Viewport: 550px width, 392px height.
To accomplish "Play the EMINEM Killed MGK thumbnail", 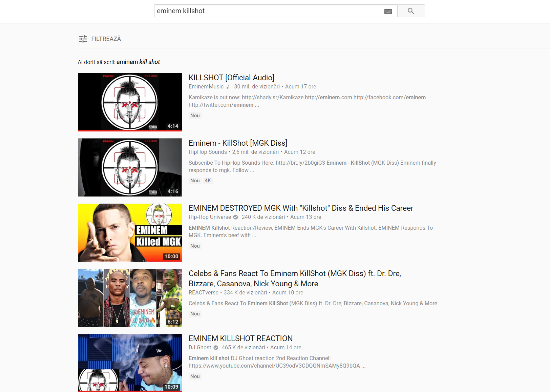I will pos(130,233).
